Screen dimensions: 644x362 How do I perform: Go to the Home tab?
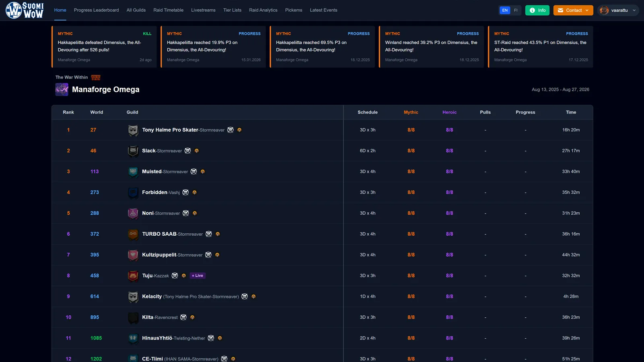60,10
